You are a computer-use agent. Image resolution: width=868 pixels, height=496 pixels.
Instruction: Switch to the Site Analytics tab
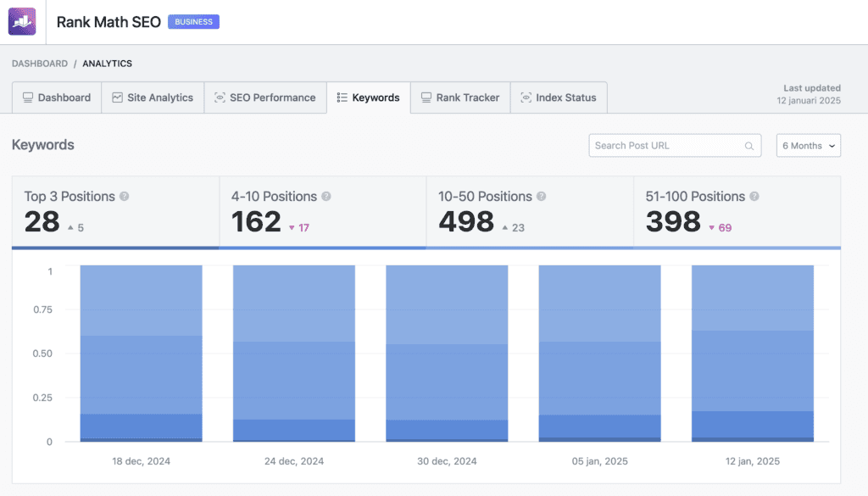click(153, 98)
